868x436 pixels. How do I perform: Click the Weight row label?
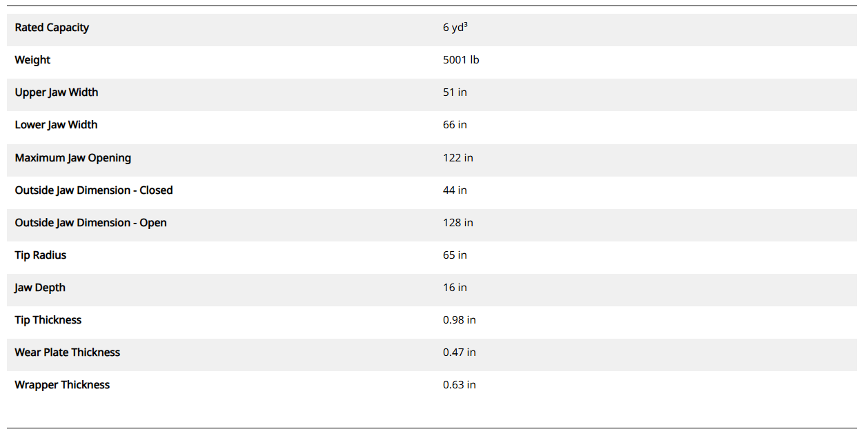coord(32,60)
